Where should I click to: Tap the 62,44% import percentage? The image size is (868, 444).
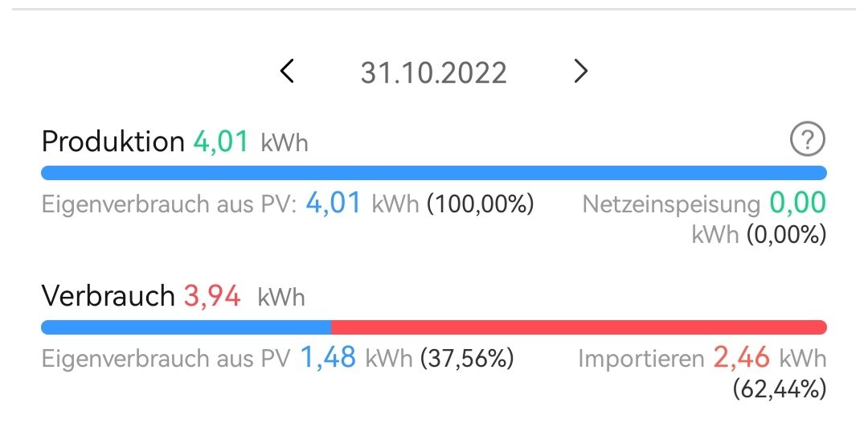coord(779,390)
